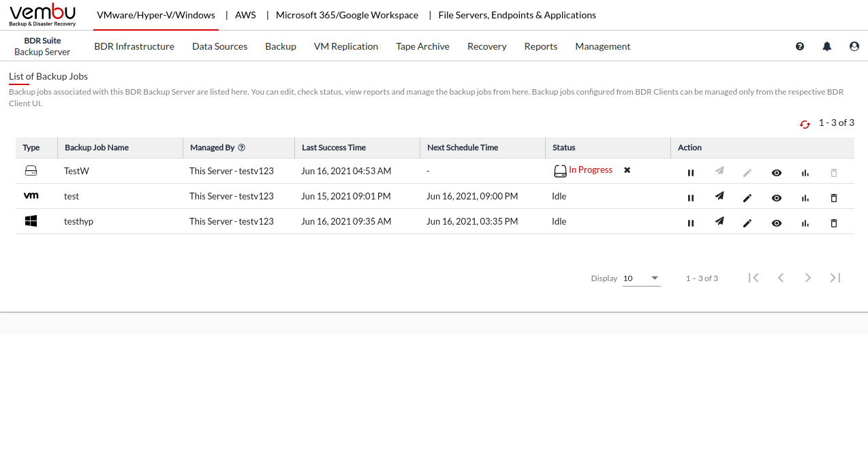Switch to the AWS tab
The height and width of the screenshot is (454, 868).
[245, 15]
